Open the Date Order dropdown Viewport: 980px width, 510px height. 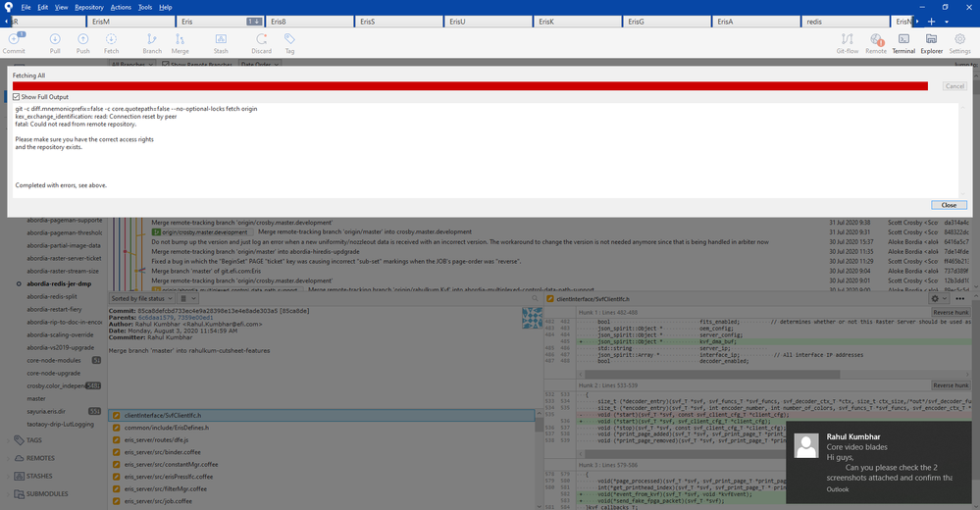(x=260, y=65)
